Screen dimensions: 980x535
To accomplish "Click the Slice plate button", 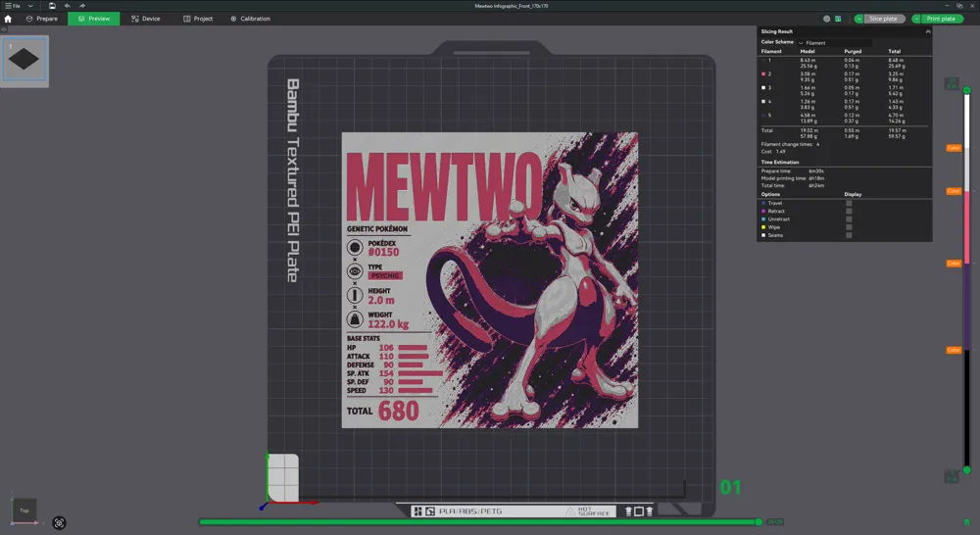I will pos(883,19).
